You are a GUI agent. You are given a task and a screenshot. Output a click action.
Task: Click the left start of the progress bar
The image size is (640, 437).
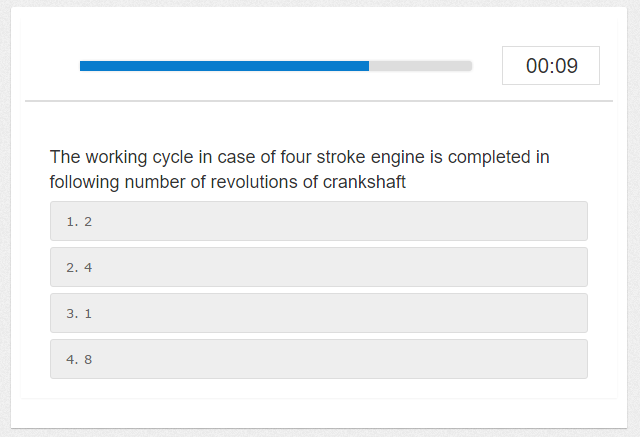pyautogui.click(x=83, y=66)
